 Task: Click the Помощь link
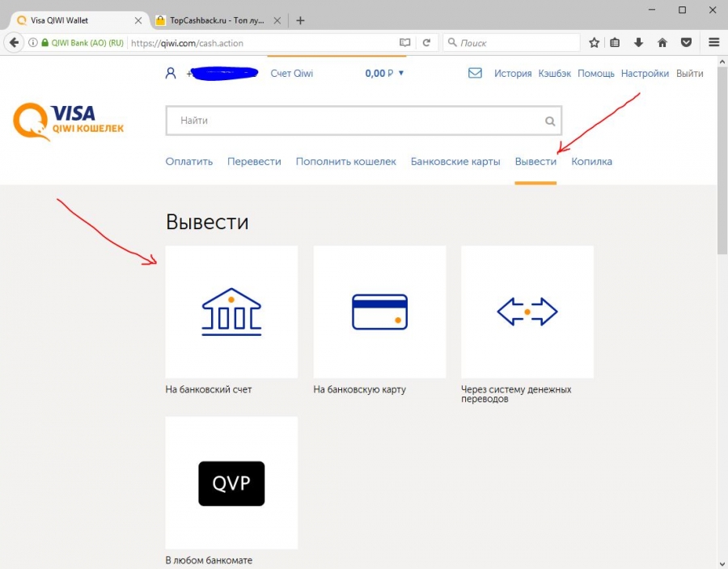point(595,74)
